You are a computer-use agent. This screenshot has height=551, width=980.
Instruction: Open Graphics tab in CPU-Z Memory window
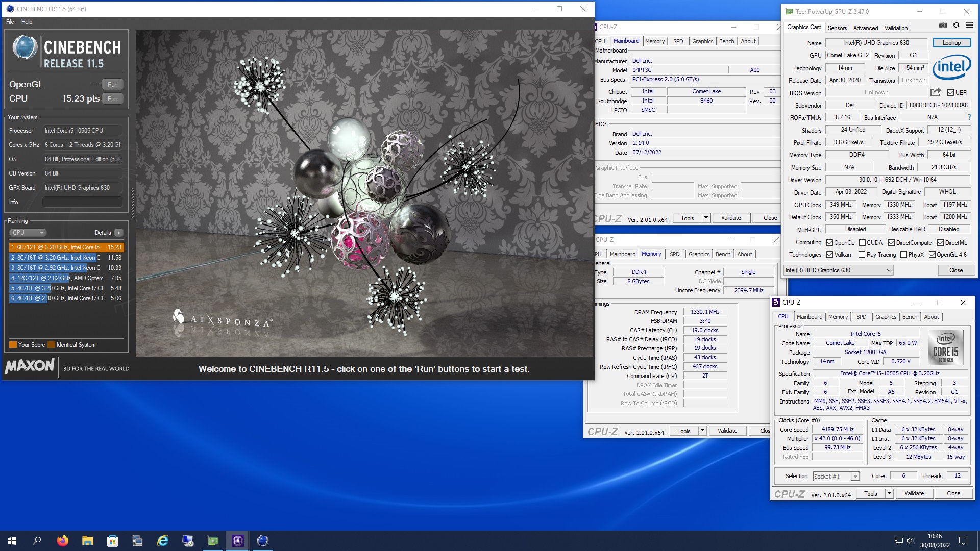(x=699, y=254)
